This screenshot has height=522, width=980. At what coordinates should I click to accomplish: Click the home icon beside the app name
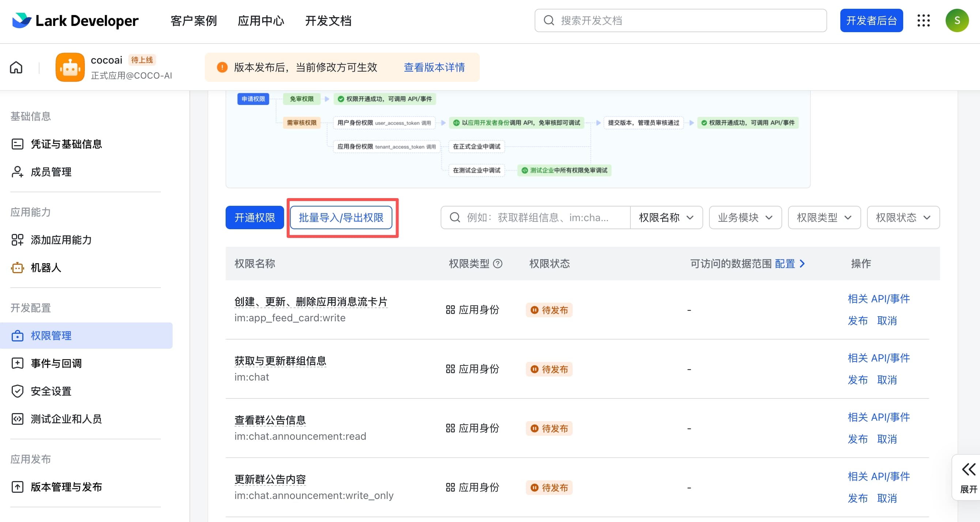[16, 67]
